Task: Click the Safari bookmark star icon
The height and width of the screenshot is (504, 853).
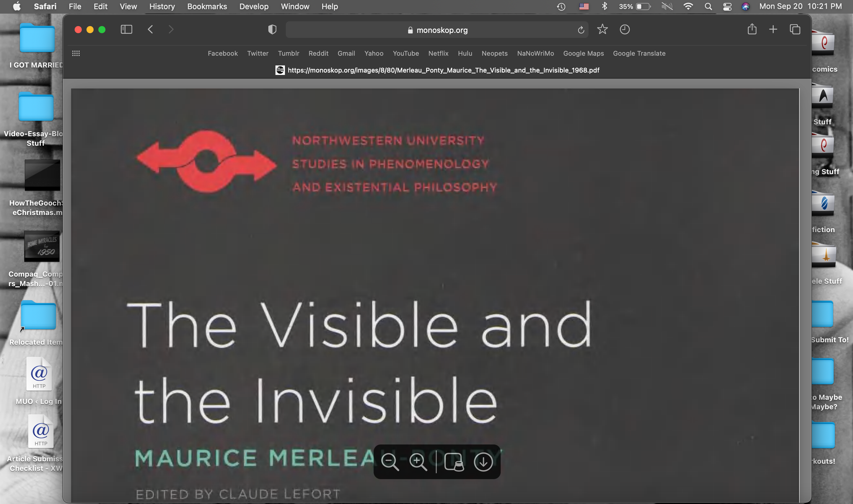Action: [602, 29]
